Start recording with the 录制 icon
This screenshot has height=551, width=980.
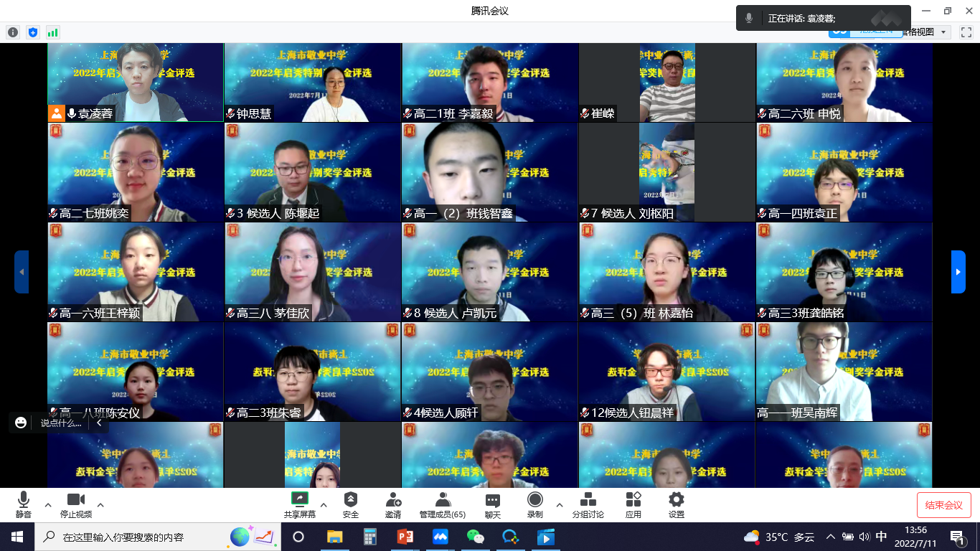coord(534,500)
